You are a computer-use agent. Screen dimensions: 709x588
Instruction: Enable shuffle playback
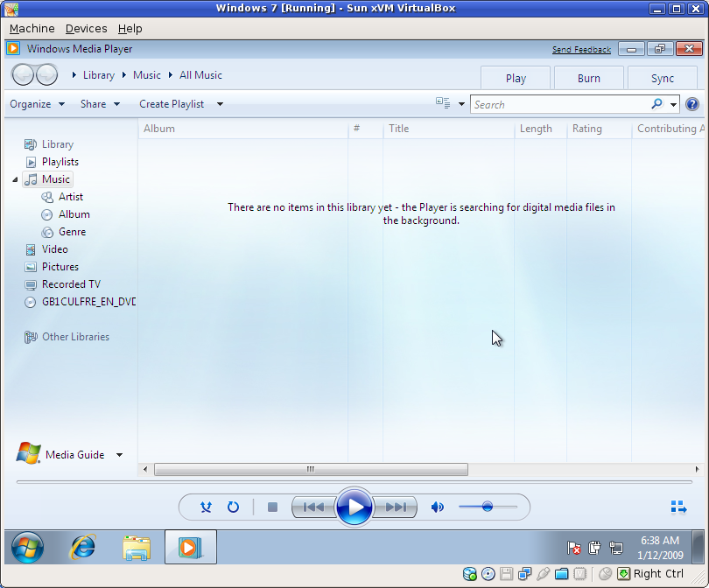[206, 507]
